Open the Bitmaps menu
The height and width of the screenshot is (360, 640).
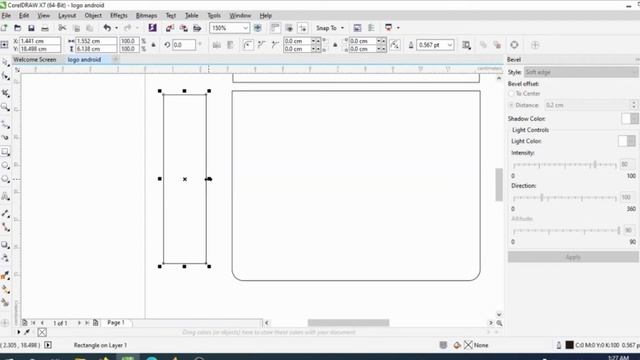(x=147, y=16)
